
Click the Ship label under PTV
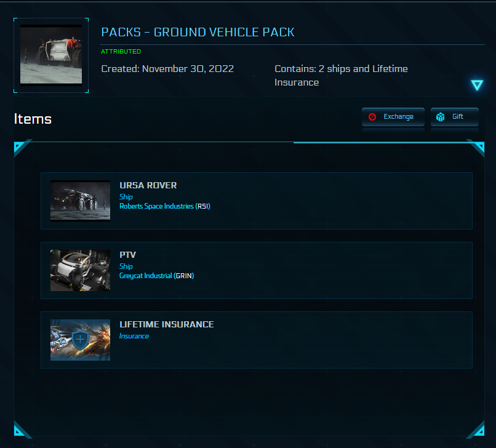[126, 266]
